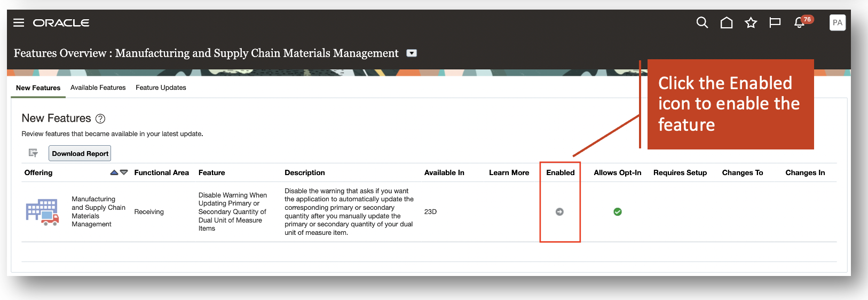Click the Functional Area column header
This screenshot has height=300, width=868.
click(162, 172)
